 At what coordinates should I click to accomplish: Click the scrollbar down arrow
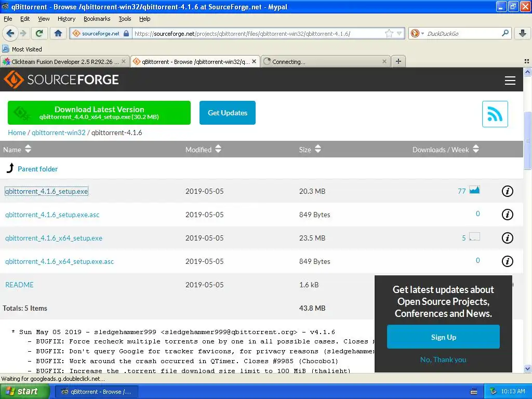tap(527, 368)
